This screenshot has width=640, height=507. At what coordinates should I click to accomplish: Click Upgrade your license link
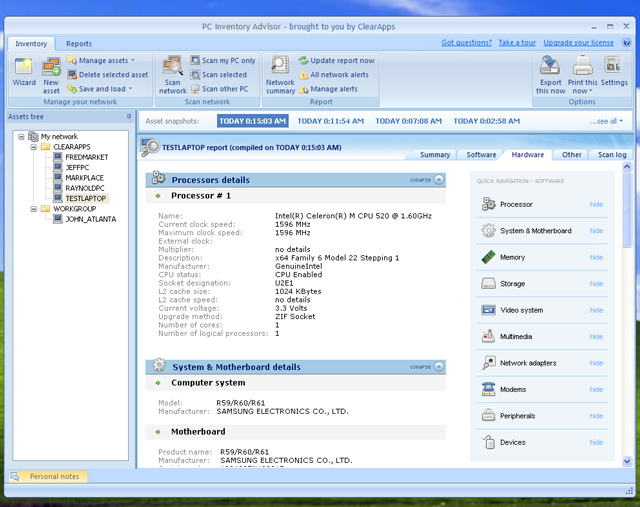pos(578,42)
